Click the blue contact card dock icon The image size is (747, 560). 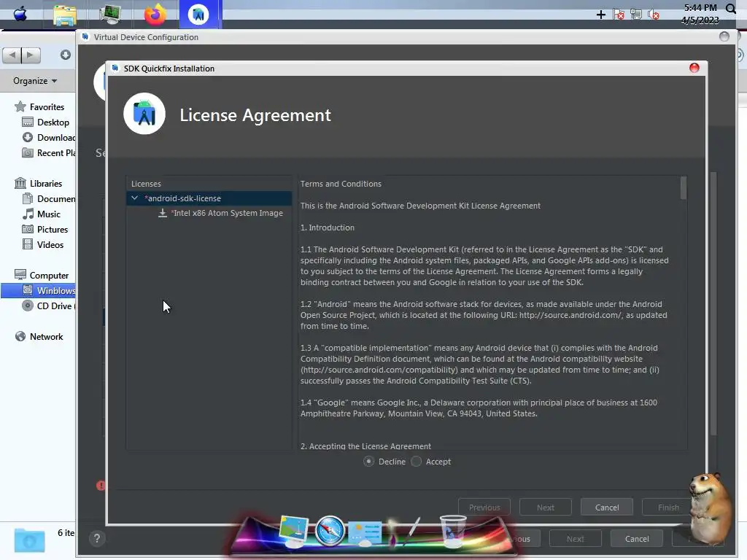coord(365,532)
